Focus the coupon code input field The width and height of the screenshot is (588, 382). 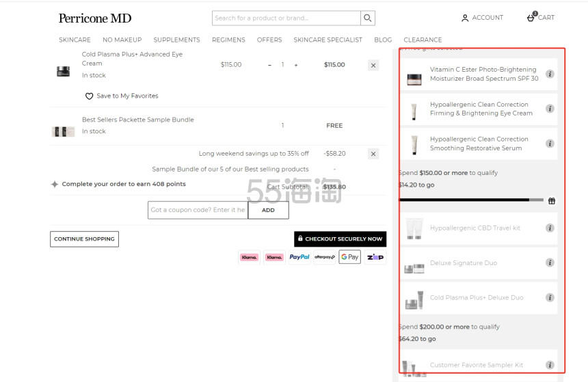(x=198, y=210)
